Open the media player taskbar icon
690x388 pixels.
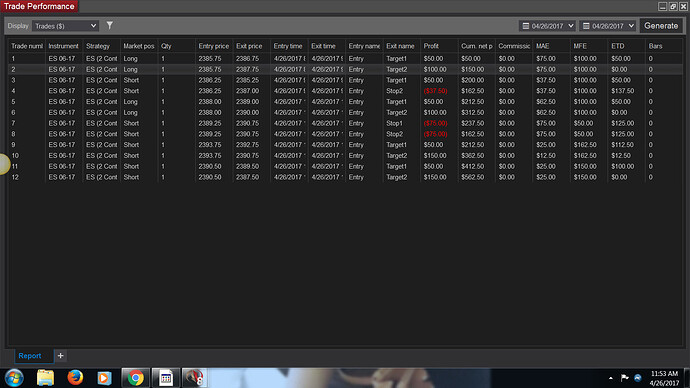tap(104, 378)
